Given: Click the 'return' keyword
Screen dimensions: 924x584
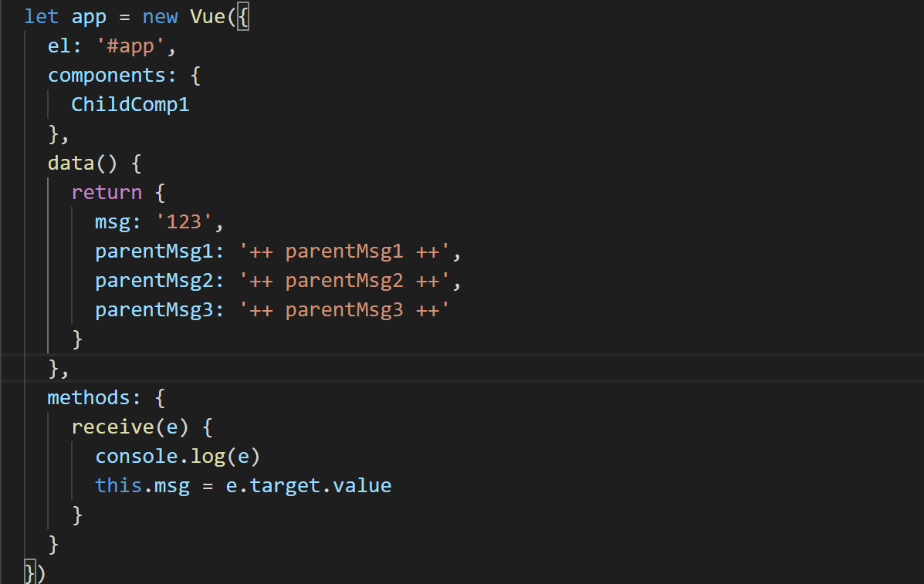Looking at the screenshot, I should coord(107,193).
